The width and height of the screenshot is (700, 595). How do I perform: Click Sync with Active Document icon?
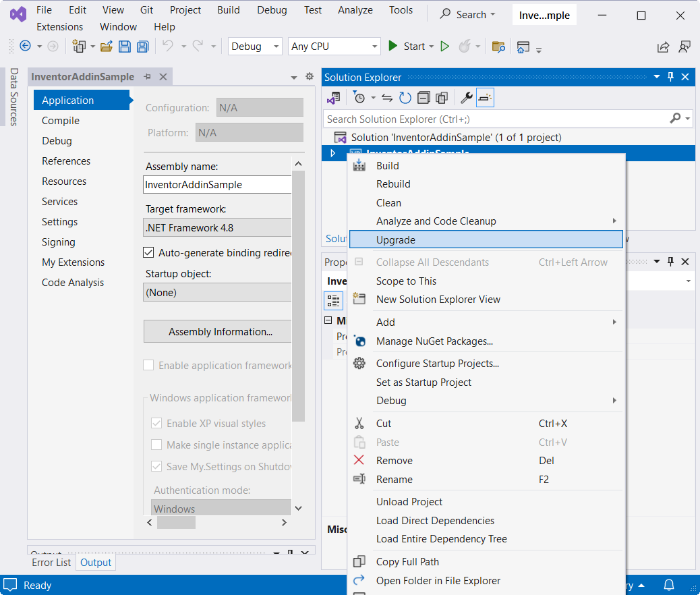(x=387, y=98)
